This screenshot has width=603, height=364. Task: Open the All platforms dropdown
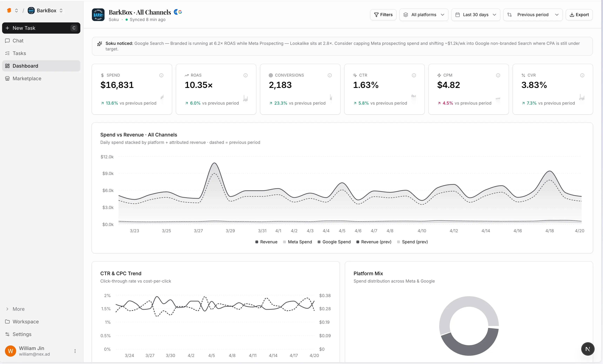click(424, 15)
